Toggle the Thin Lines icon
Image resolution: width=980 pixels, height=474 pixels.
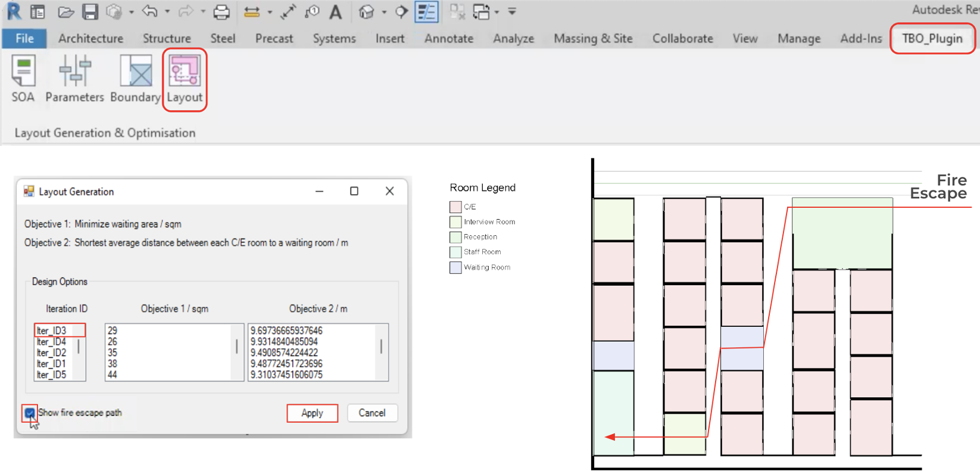pyautogui.click(x=426, y=12)
